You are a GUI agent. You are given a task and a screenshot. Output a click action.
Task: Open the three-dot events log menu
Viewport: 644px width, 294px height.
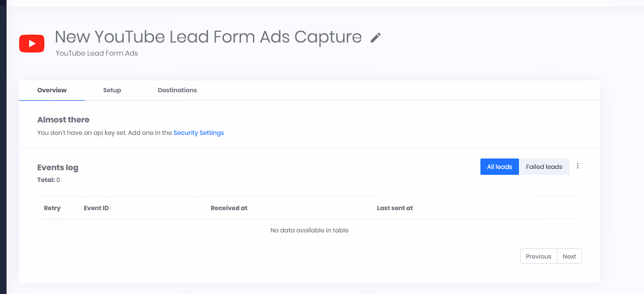tap(578, 166)
